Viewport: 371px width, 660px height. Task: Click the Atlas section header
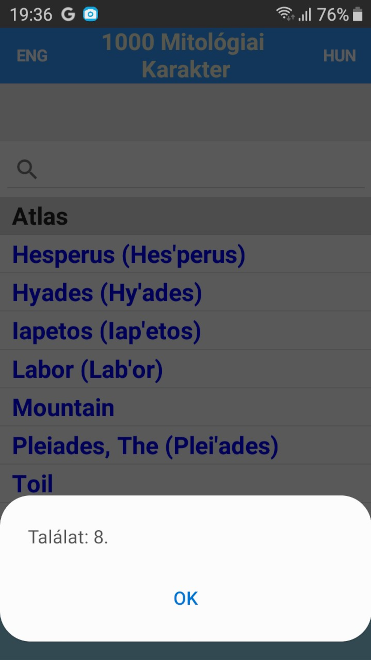point(185,216)
